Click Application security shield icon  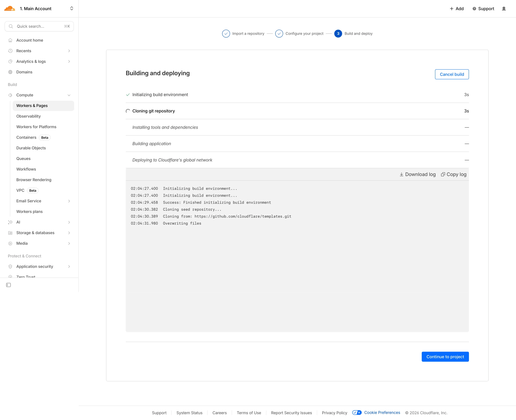pos(10,267)
